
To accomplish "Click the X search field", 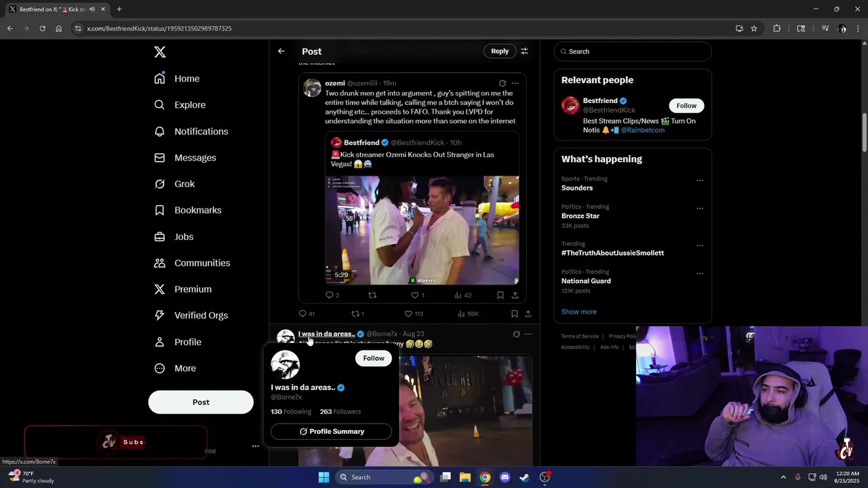I will click(633, 52).
